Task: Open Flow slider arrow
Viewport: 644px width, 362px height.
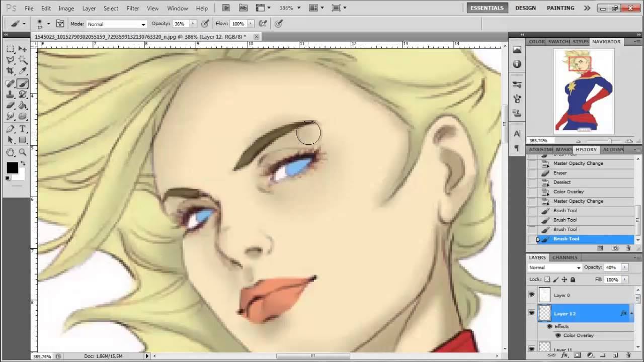Action: tap(251, 24)
